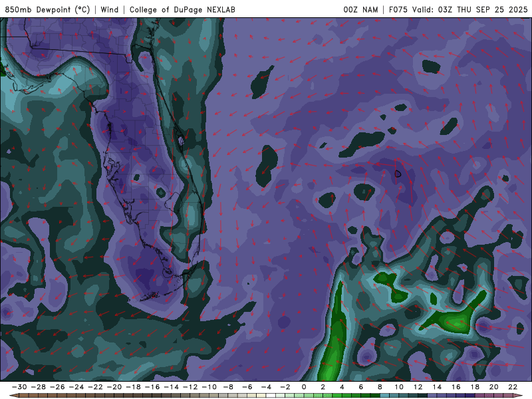Select the 20 scale label
The width and height of the screenshot is (532, 399).
point(493,387)
